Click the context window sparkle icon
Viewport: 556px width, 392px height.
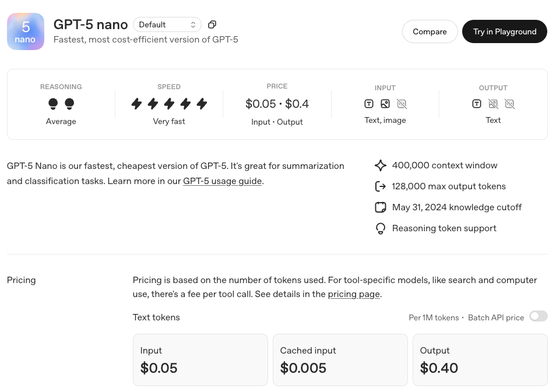(x=380, y=165)
